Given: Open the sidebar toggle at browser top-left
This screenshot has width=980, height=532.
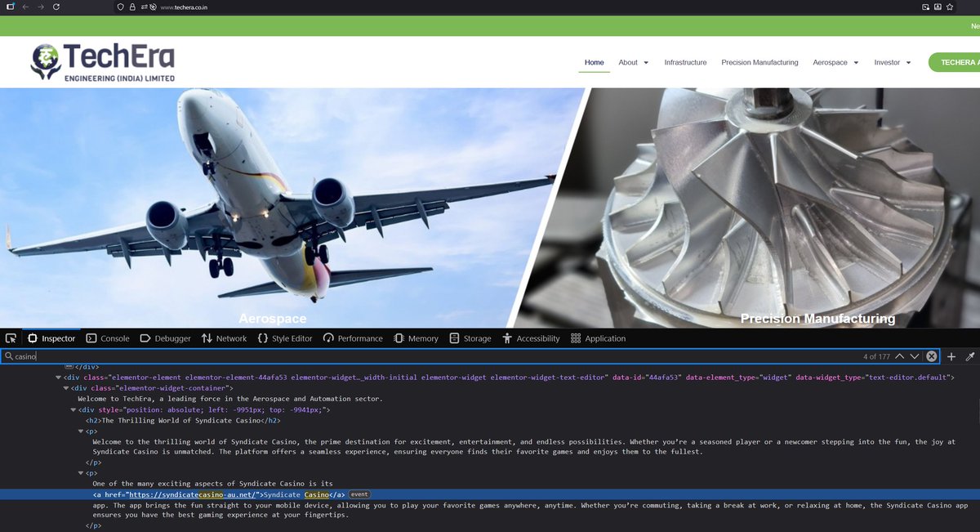Looking at the screenshot, I should pyautogui.click(x=11, y=7).
